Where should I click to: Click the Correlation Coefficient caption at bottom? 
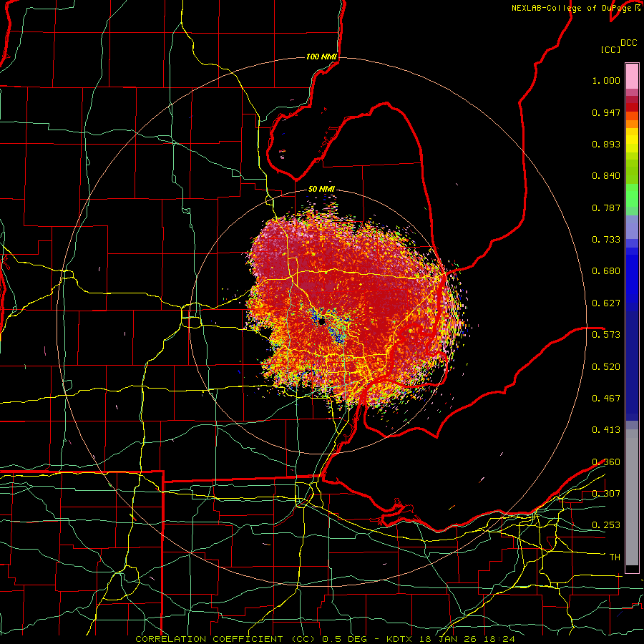point(325,639)
